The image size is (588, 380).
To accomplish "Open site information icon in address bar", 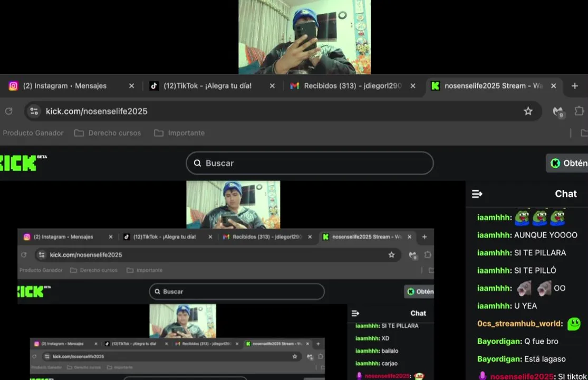I will point(34,111).
